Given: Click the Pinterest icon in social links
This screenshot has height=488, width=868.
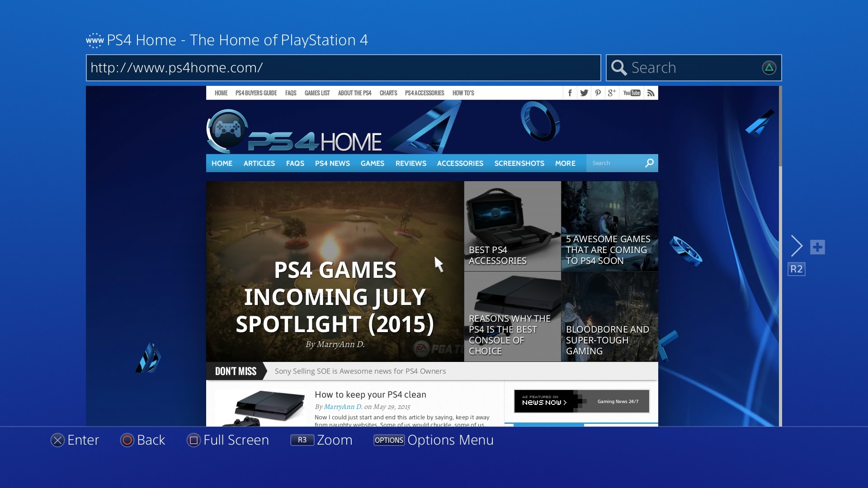Looking at the screenshot, I should pos(598,93).
